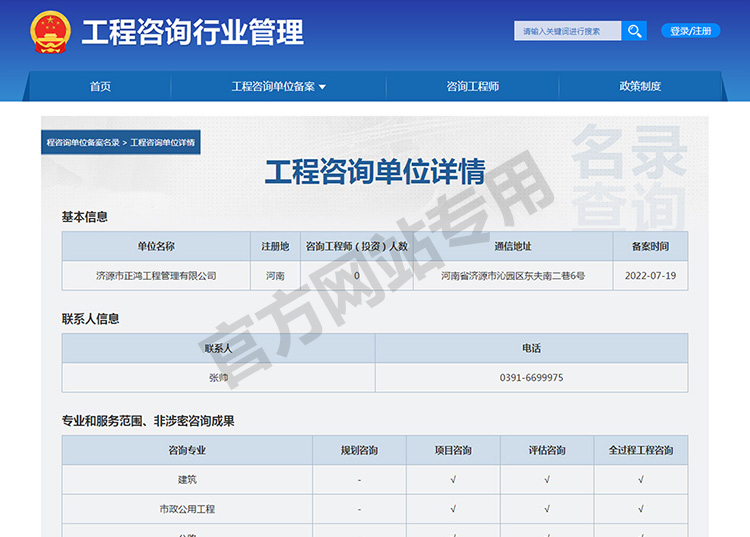Click the phone number 0391-6699975
Screen dimensions: 750x537
(531, 378)
